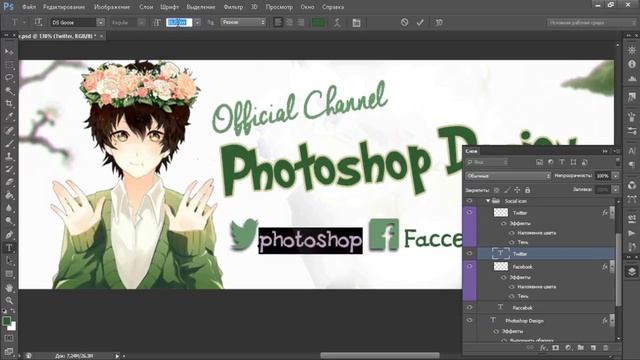This screenshot has width=640, height=360.
Task: Collapse Twitter layer effects arrow
Action: point(612,213)
